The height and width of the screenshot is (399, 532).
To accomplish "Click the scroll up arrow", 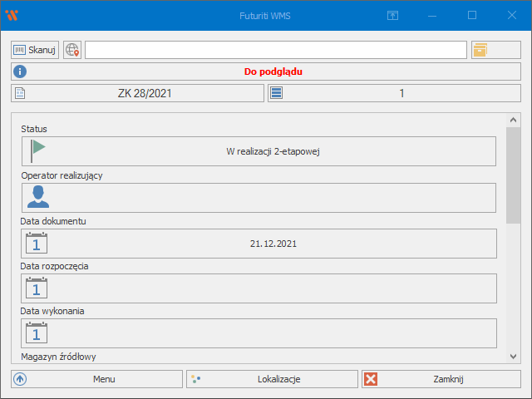I will [513, 120].
